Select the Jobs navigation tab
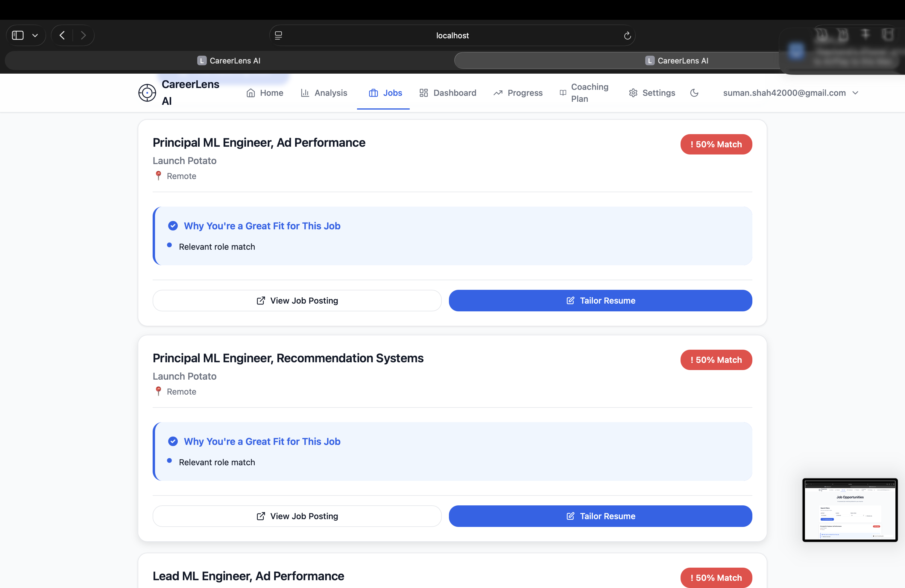The width and height of the screenshot is (905, 588). 385,93
